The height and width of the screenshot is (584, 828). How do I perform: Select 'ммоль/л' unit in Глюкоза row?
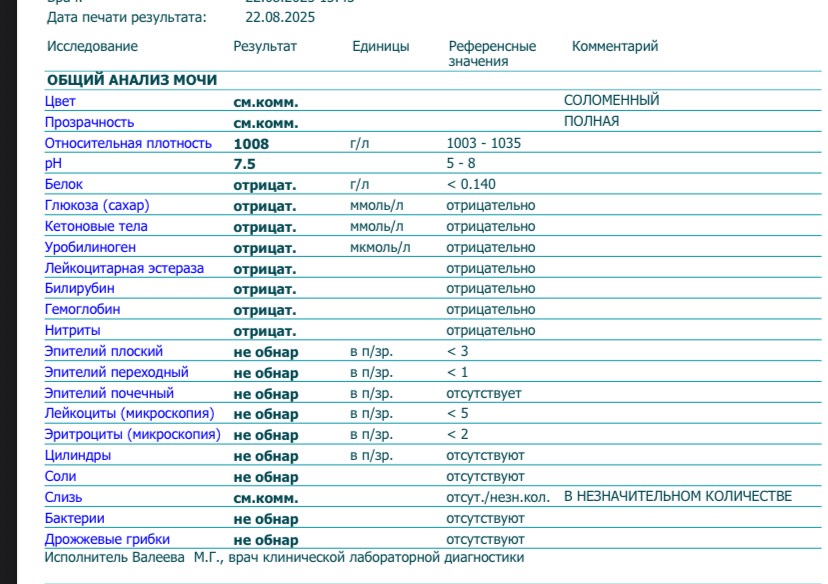tap(377, 205)
